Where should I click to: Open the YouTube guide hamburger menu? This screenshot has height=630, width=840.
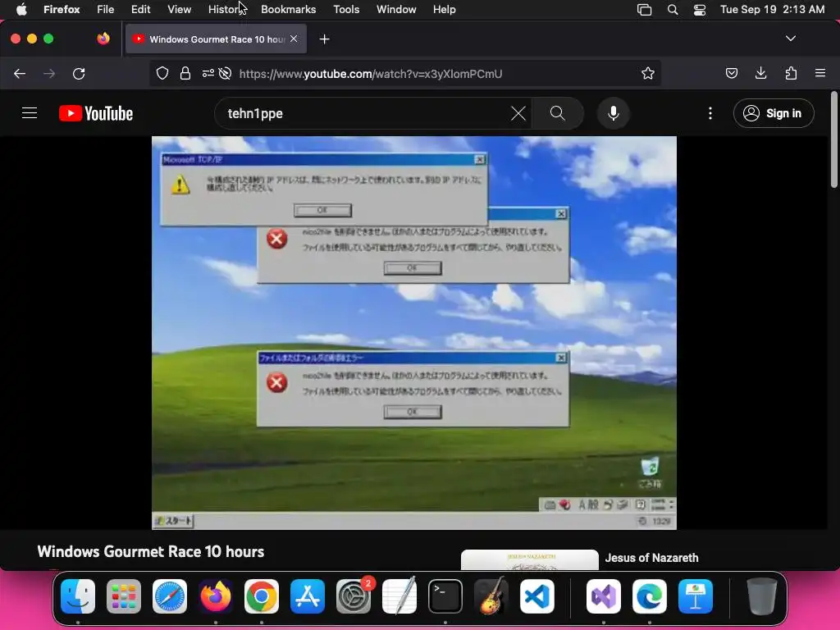pyautogui.click(x=30, y=113)
